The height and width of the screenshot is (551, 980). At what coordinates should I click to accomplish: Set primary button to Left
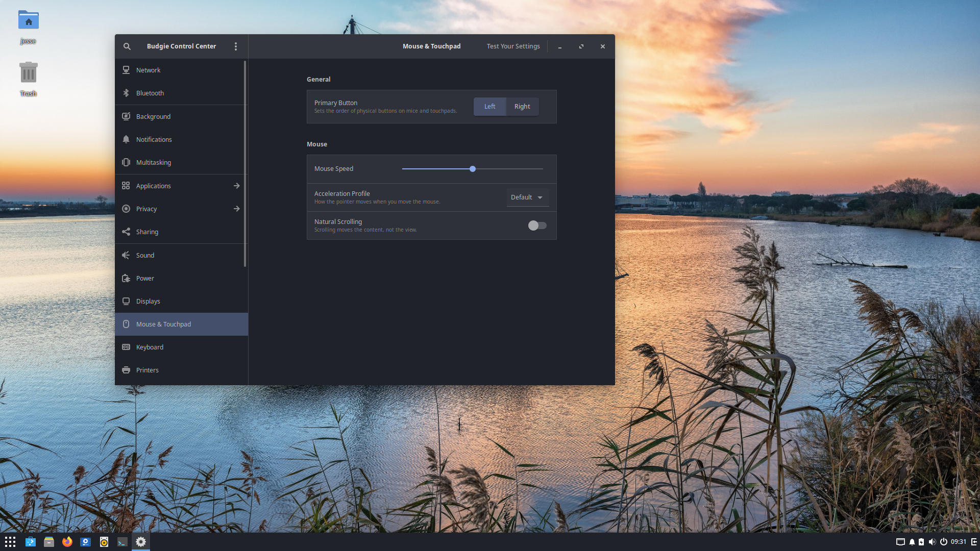pos(489,107)
